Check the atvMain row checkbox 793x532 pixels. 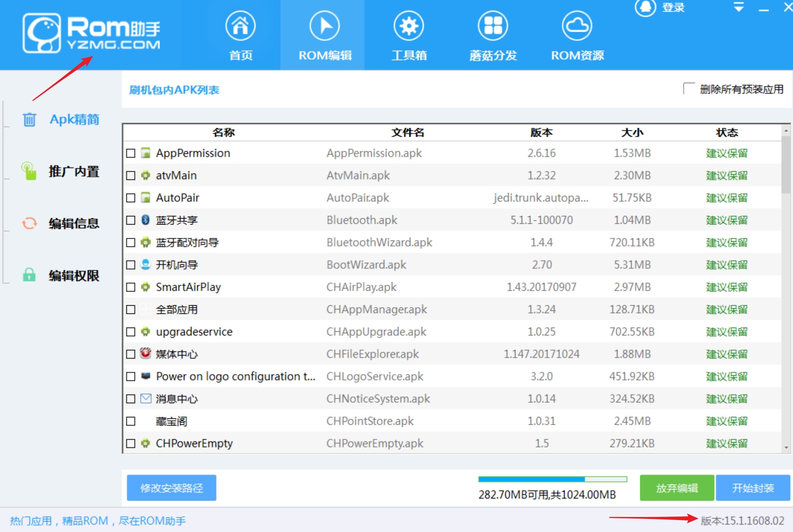tap(131, 176)
